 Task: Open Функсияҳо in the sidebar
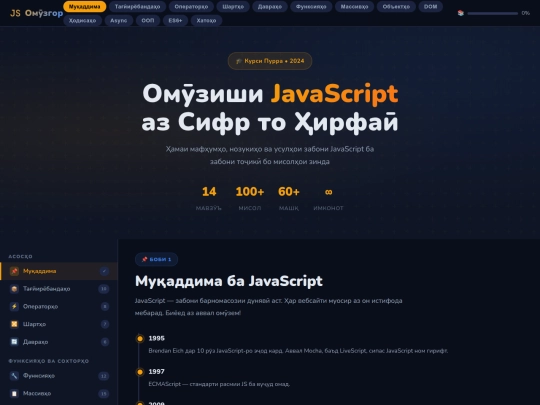coord(59,376)
